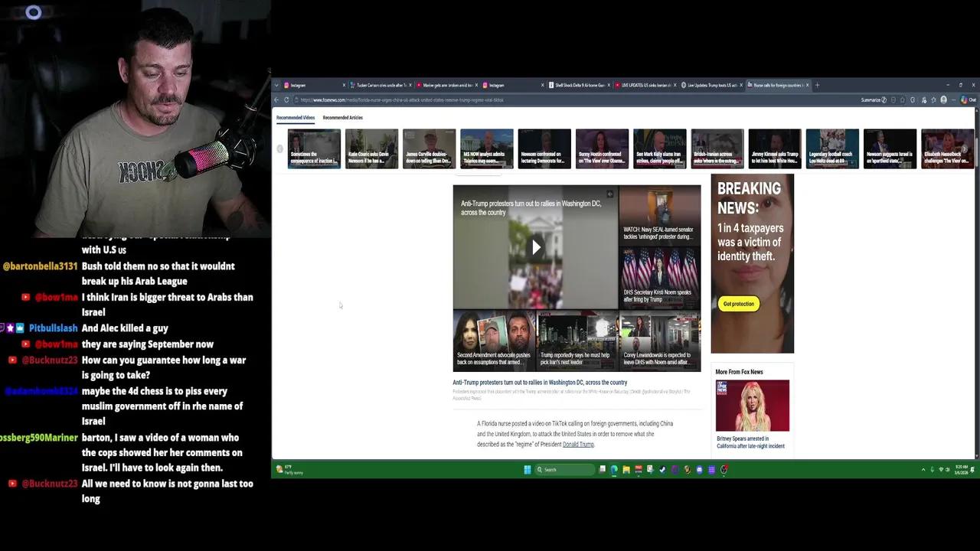The width and height of the screenshot is (980, 551).
Task: Open the taskbar clock and date
Action: click(962, 469)
